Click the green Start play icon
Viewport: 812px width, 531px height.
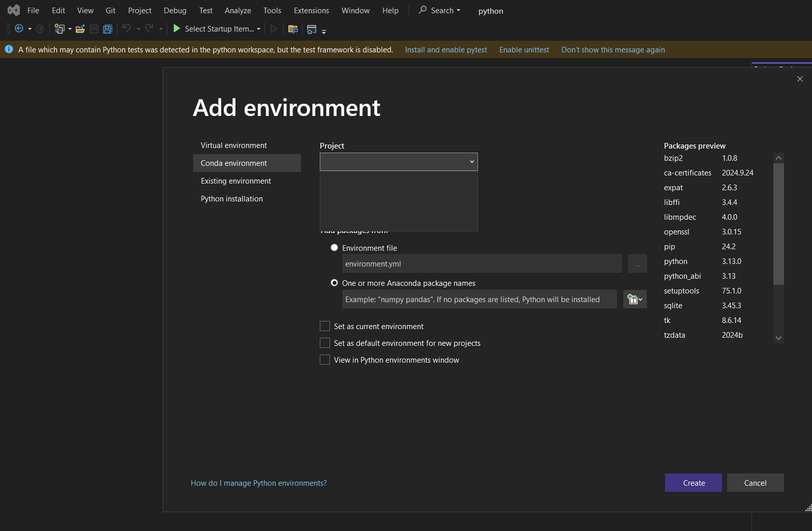coord(176,29)
